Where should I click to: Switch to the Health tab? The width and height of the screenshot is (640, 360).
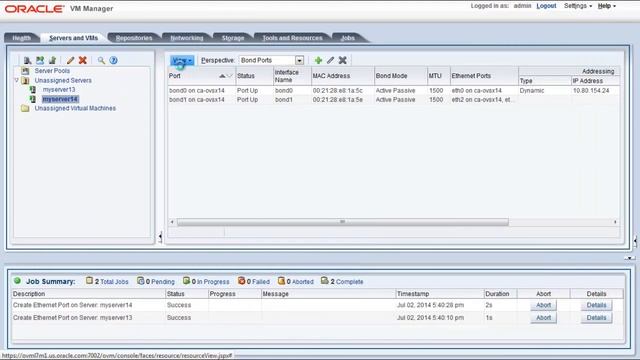point(22,38)
